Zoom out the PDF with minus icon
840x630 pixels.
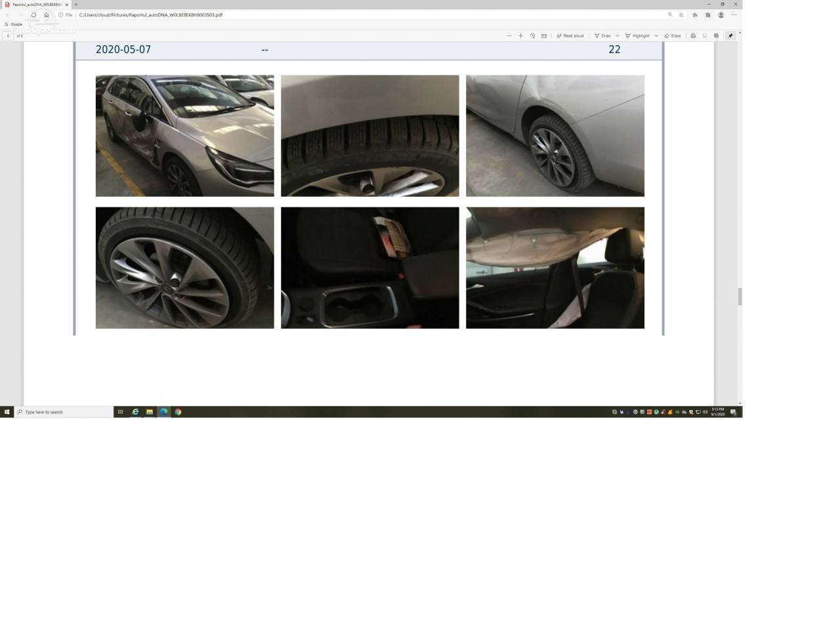(x=509, y=35)
